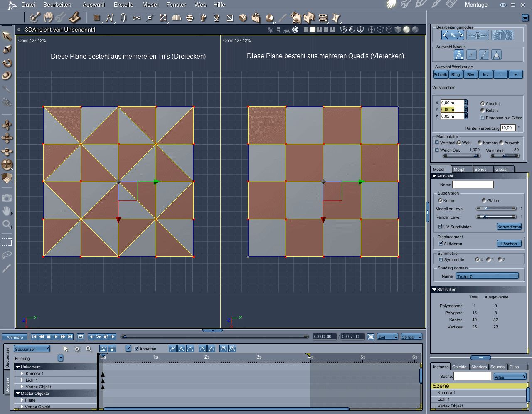Image resolution: width=532 pixels, height=414 pixels.
Task: Open the 25 fps frame rate dropdown
Action: (x=411, y=337)
